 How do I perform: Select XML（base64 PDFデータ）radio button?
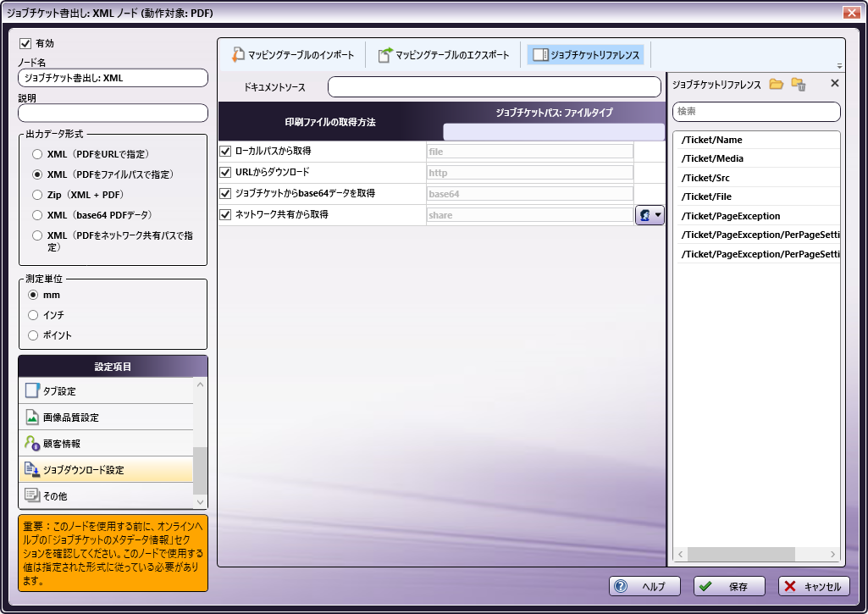tap(37, 215)
